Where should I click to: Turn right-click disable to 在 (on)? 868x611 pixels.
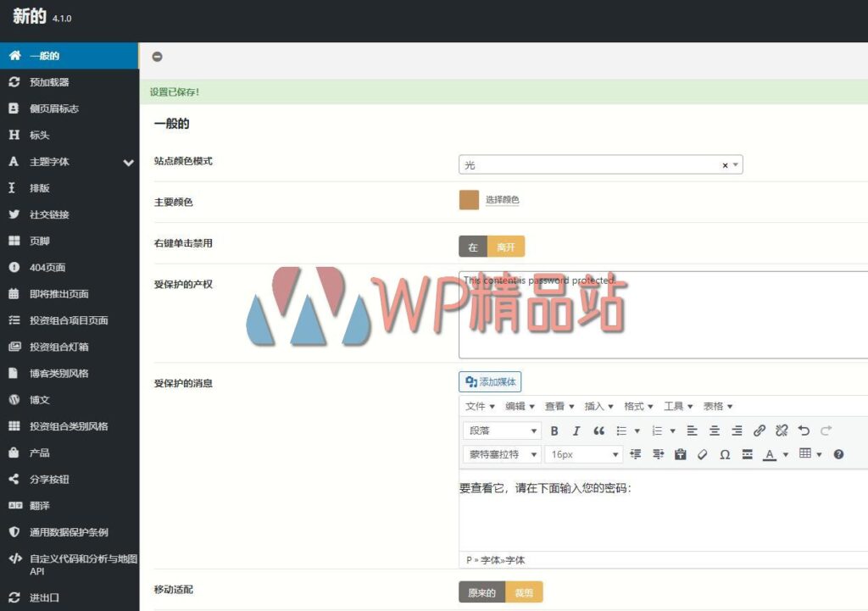pos(473,247)
